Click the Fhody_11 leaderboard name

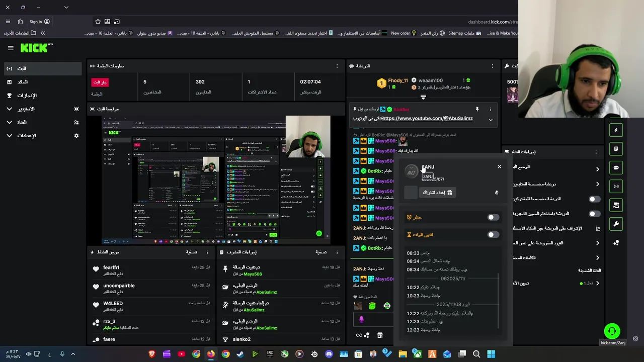pyautogui.click(x=398, y=80)
